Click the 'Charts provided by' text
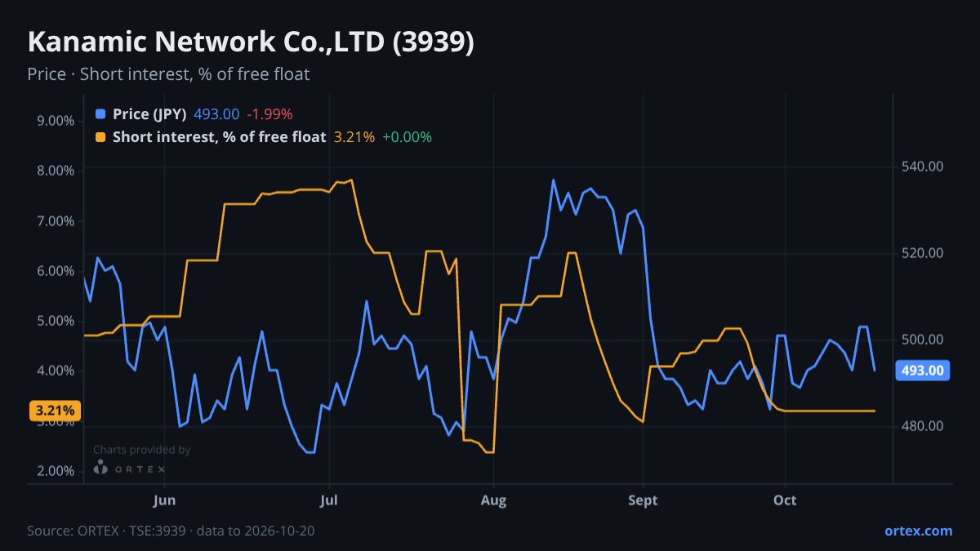 [x=141, y=450]
